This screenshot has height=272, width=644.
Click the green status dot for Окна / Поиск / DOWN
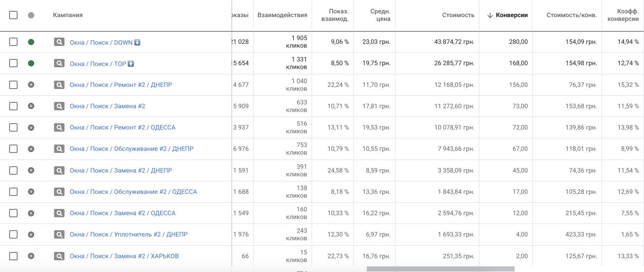pyautogui.click(x=31, y=42)
